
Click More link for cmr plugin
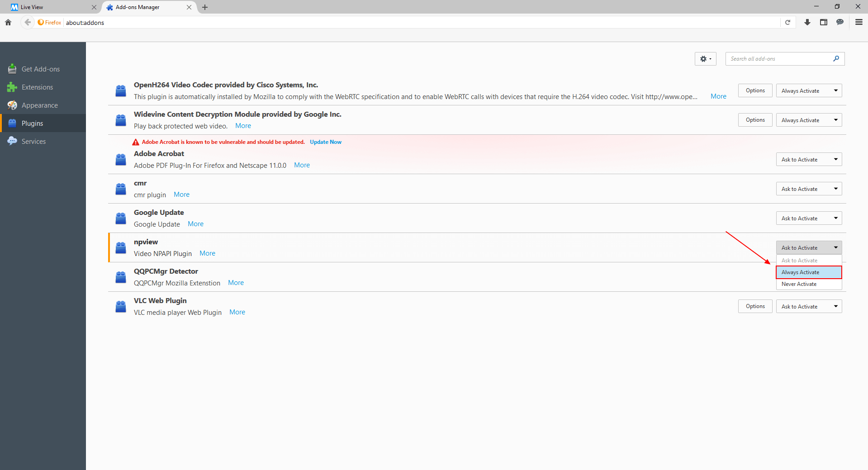(181, 195)
